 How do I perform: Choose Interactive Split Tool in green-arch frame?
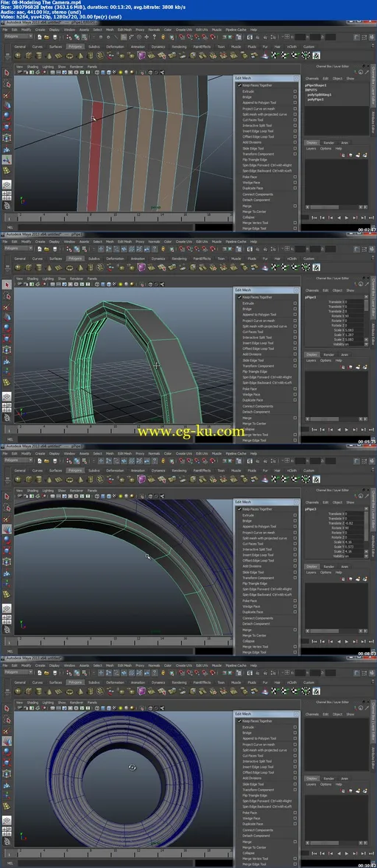click(258, 337)
